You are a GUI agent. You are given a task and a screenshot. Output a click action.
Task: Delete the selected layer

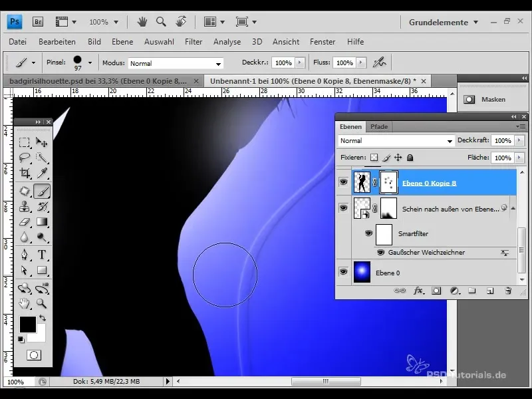(508, 291)
